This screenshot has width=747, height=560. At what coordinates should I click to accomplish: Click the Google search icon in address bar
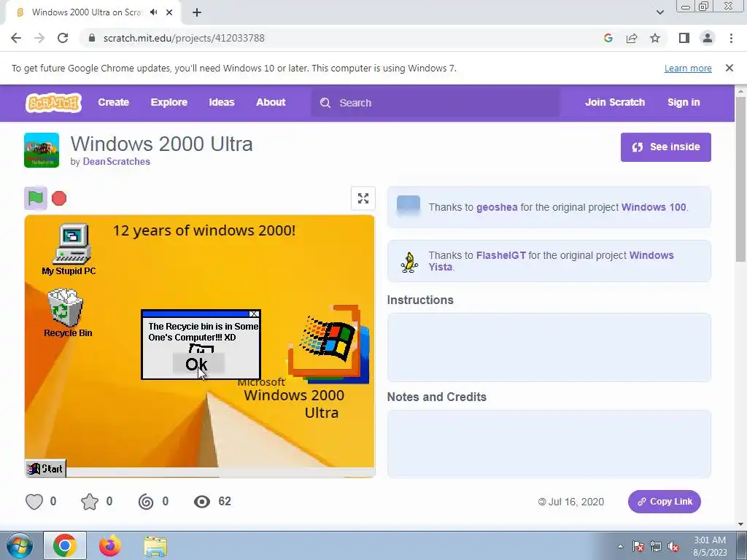[608, 38]
